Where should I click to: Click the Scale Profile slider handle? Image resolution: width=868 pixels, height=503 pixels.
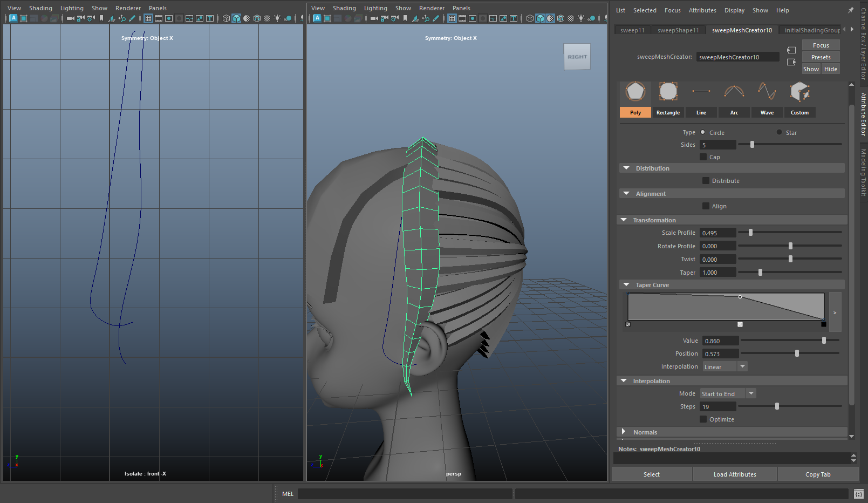(x=750, y=233)
